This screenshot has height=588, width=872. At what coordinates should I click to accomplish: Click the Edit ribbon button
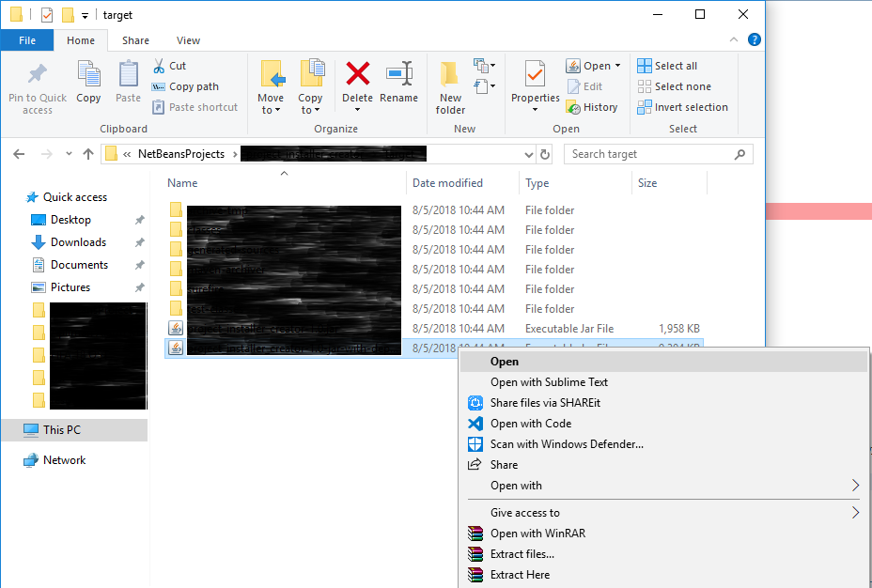[x=584, y=86]
